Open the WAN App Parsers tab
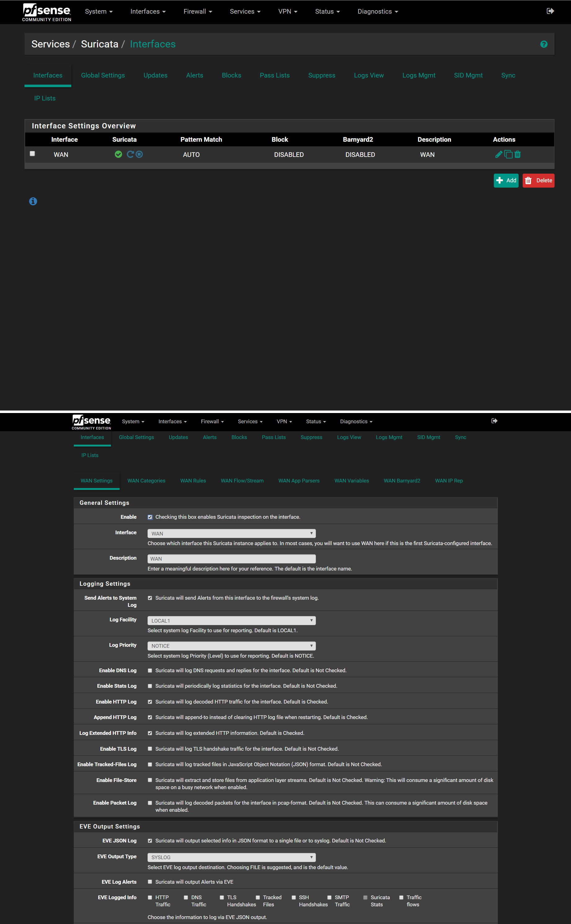Screen dimensions: 571x924 coord(299,481)
